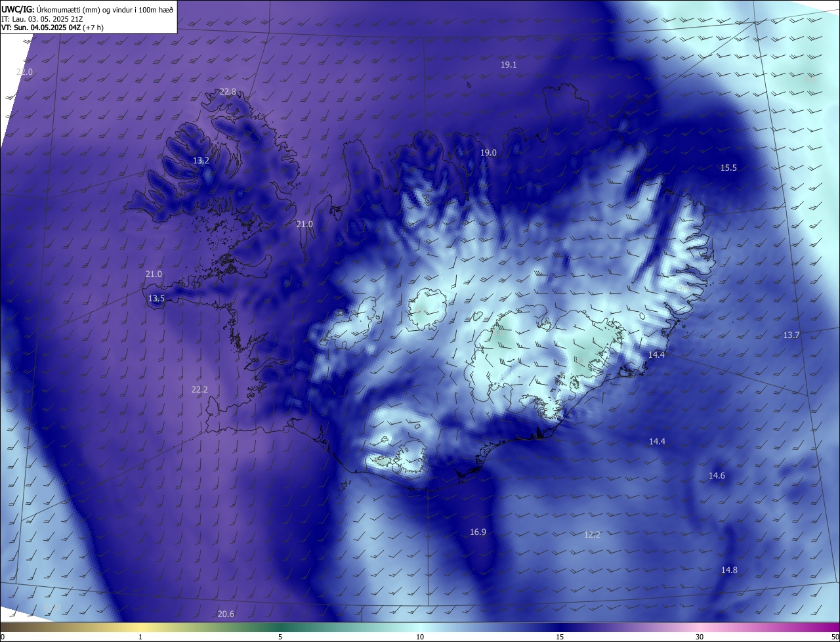
Task: Click the color scale label "30"
Action: click(700, 637)
